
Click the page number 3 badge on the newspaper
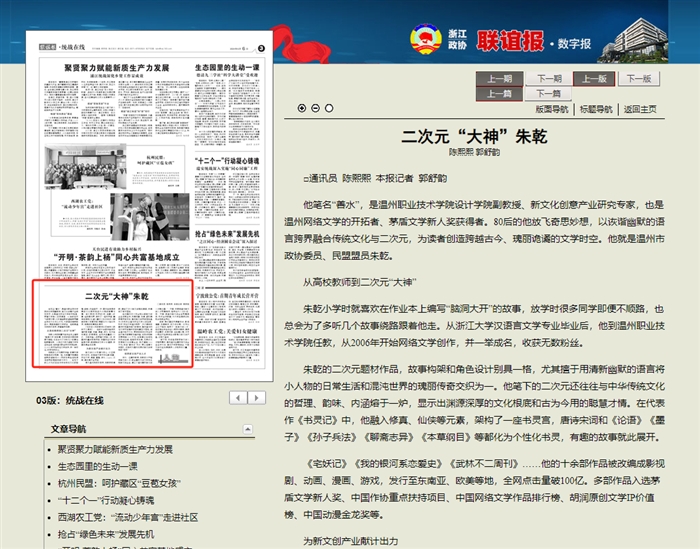point(261,48)
